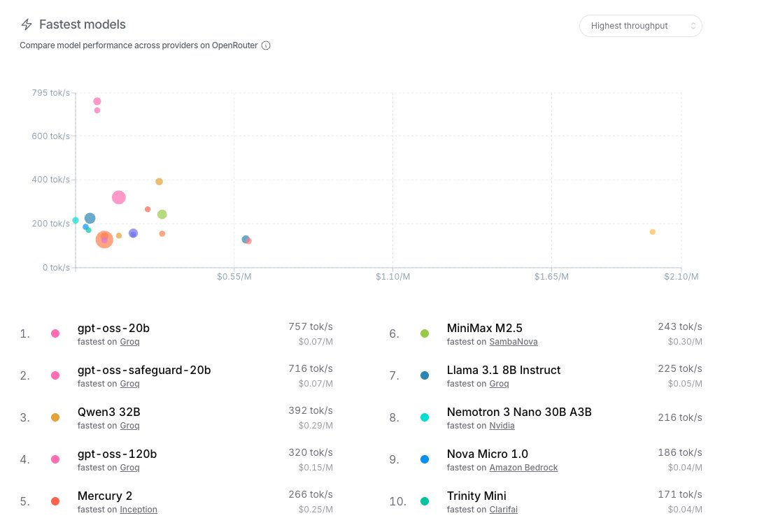
Task: Open the Highest throughput sort dropdown
Action: pos(640,26)
